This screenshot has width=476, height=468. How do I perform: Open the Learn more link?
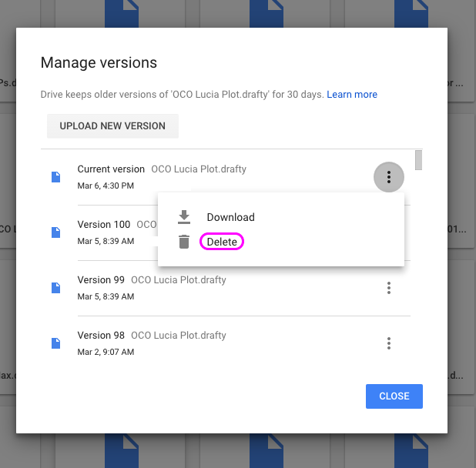tap(352, 95)
